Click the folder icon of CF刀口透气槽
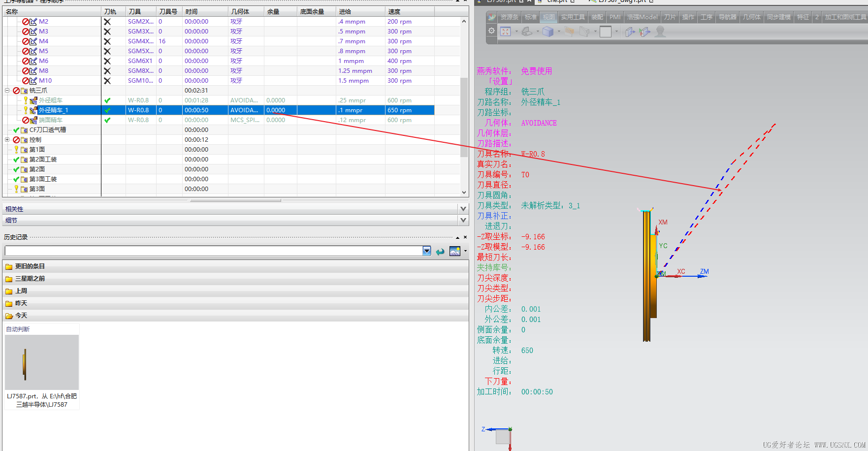Screen dimensions: 868x451 pyautogui.click(x=24, y=130)
